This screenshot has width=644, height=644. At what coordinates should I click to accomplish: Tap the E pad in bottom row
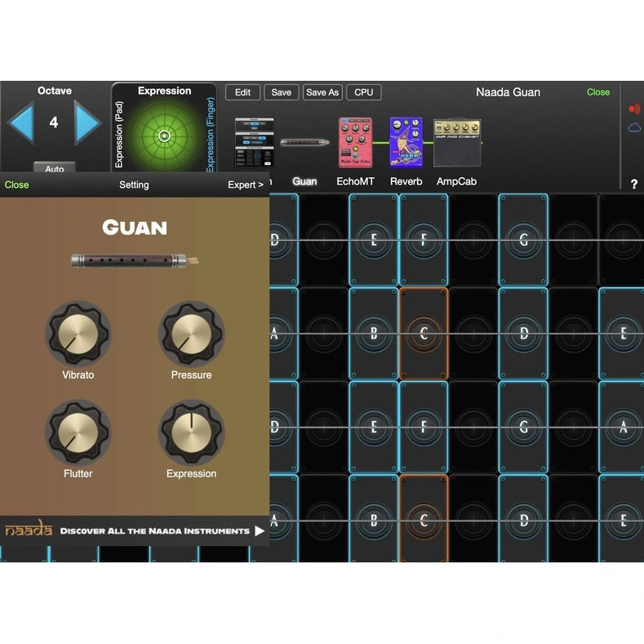pos(622,519)
